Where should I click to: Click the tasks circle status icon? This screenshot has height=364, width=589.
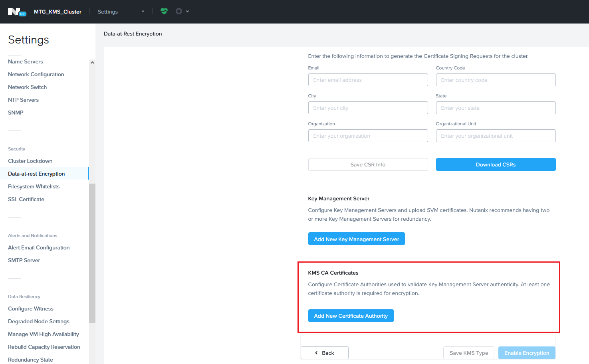(x=179, y=11)
